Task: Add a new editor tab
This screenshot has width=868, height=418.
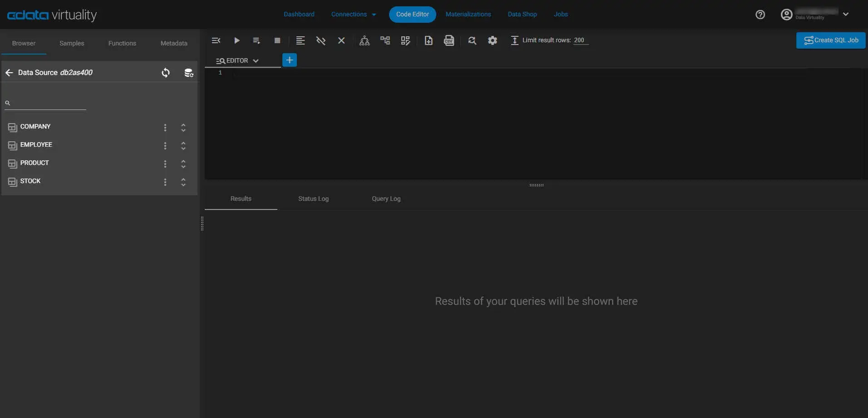Action: (x=289, y=60)
